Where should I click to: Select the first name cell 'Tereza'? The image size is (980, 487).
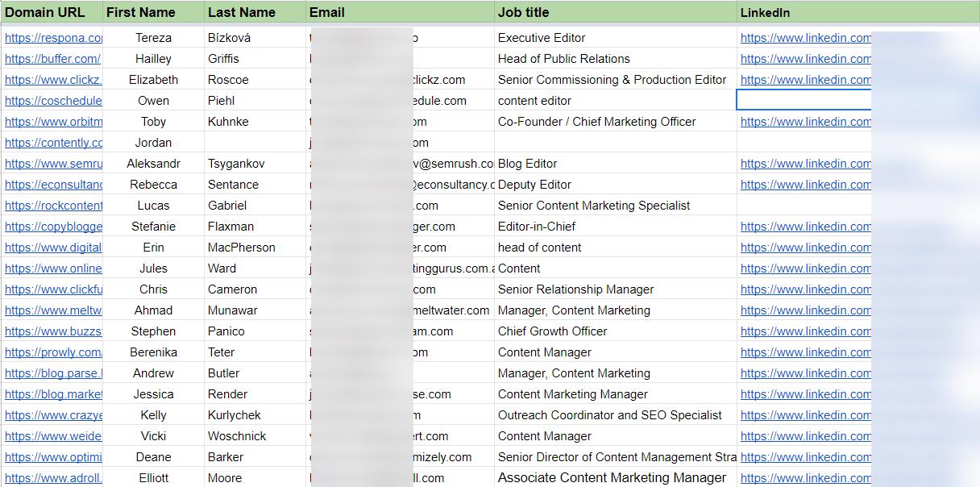coord(153,38)
